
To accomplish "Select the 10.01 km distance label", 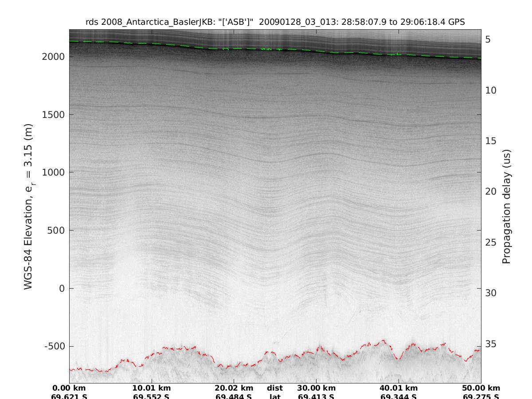I will click(x=152, y=388).
